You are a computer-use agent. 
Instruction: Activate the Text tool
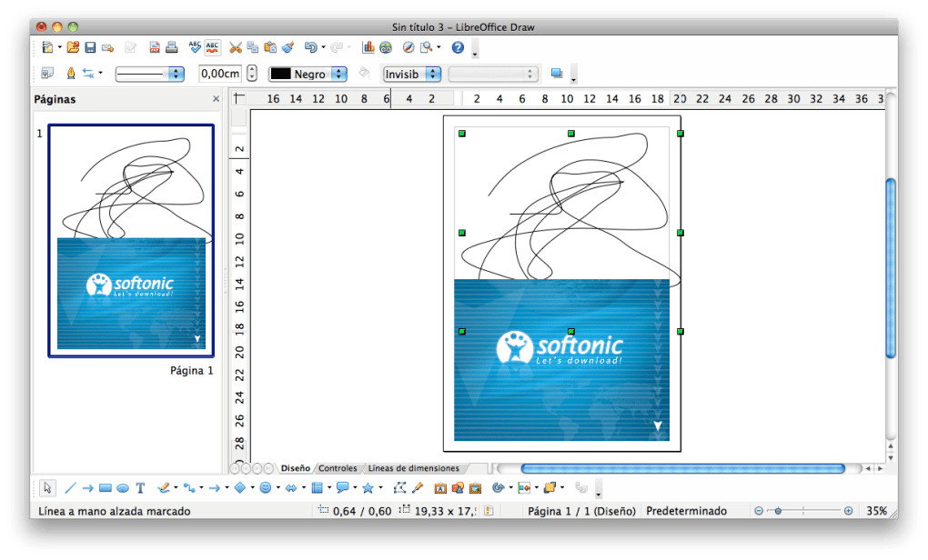pyautogui.click(x=140, y=488)
